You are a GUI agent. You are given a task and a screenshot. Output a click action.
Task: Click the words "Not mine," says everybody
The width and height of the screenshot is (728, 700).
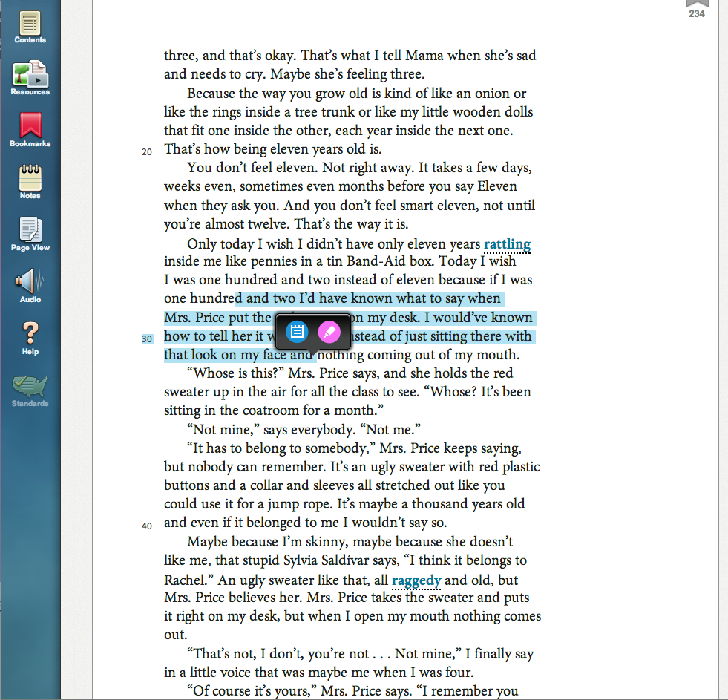click(x=272, y=430)
